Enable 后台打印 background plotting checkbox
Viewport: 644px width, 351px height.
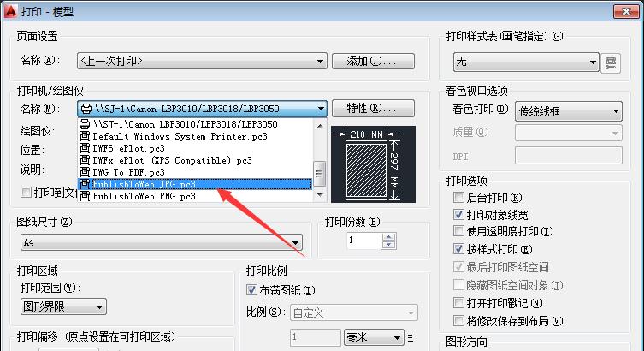point(458,198)
